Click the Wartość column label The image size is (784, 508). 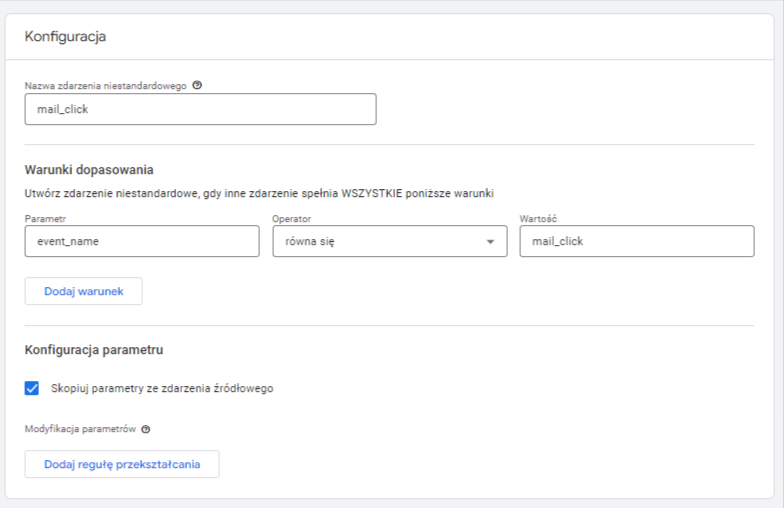click(538, 218)
